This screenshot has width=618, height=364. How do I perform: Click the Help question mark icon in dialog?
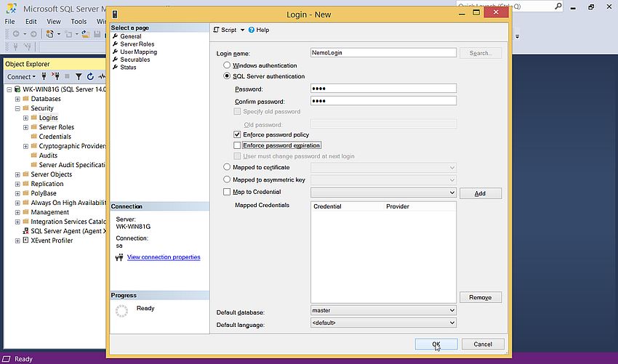pyautogui.click(x=252, y=30)
